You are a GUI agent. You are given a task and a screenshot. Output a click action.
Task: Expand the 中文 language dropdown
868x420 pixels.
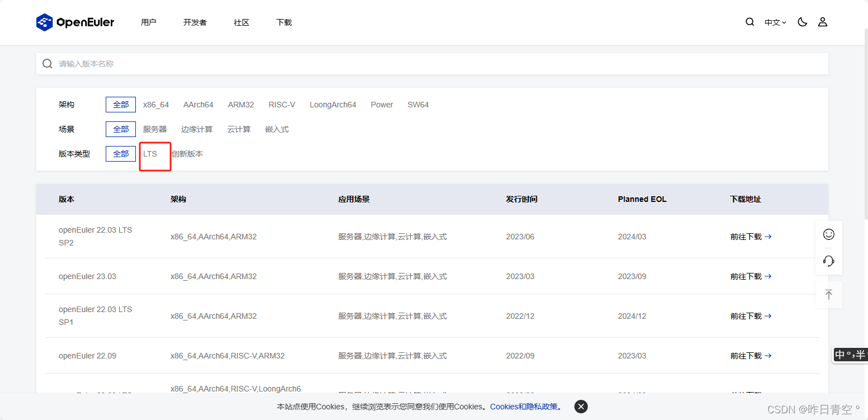(x=776, y=22)
